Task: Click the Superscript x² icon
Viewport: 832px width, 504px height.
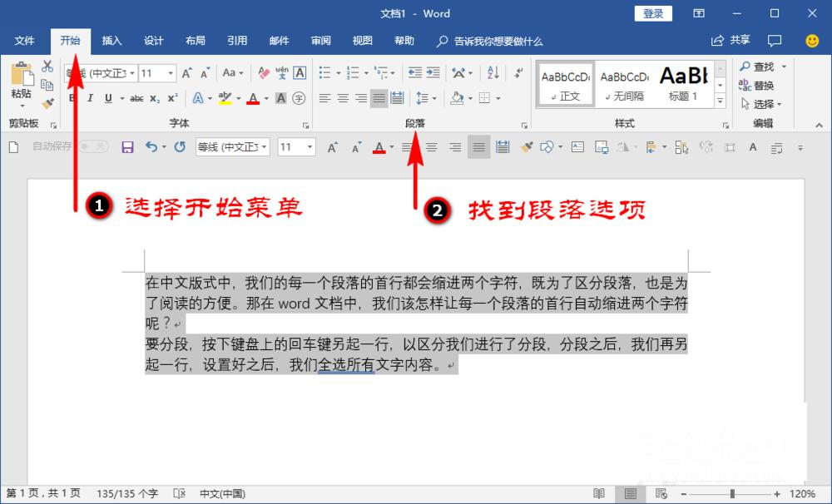Action: [x=172, y=98]
